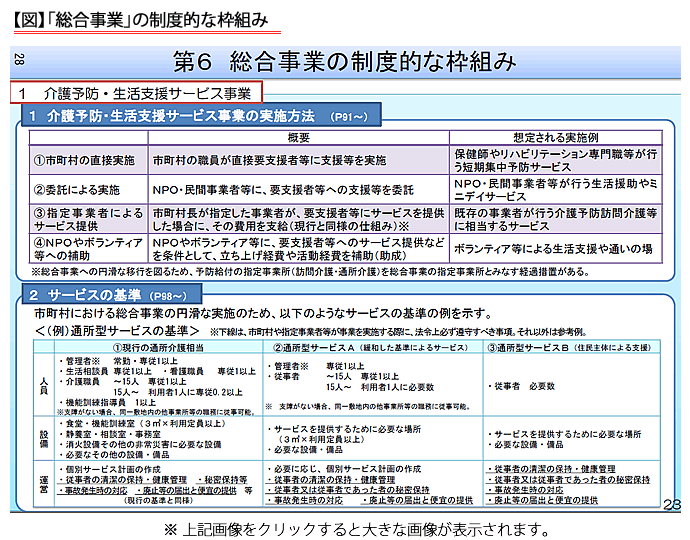The image size is (690, 540).
Task: Click section header 介護予防・生活支援サービス事業の実施方法
Action: 201,115
